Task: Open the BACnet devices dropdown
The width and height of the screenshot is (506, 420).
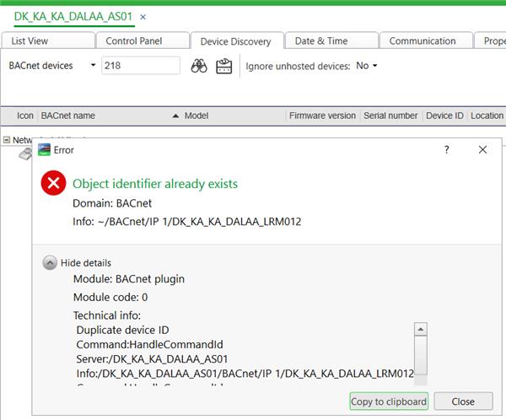Action: pyautogui.click(x=93, y=66)
